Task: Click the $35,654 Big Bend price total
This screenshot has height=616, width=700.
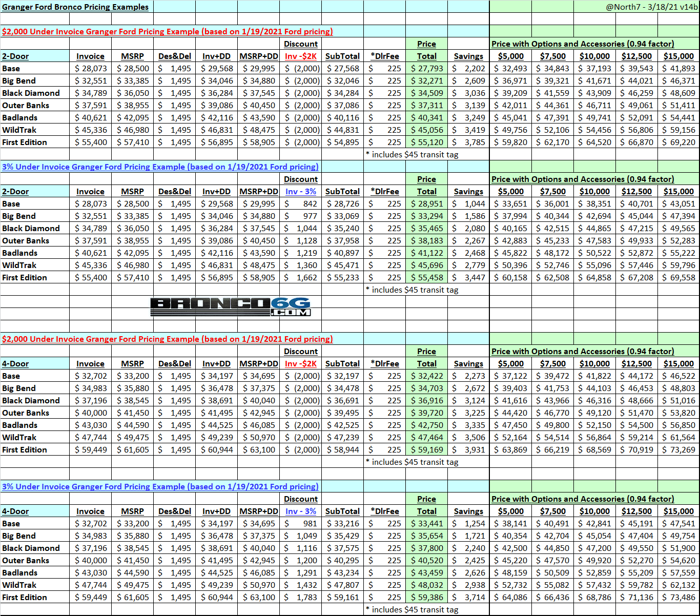Action: coord(426,536)
